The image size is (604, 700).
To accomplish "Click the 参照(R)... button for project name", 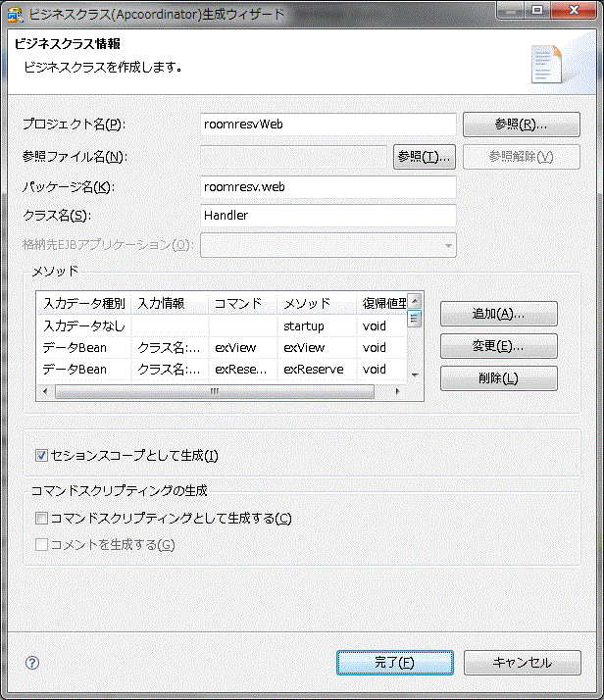I will point(522,125).
